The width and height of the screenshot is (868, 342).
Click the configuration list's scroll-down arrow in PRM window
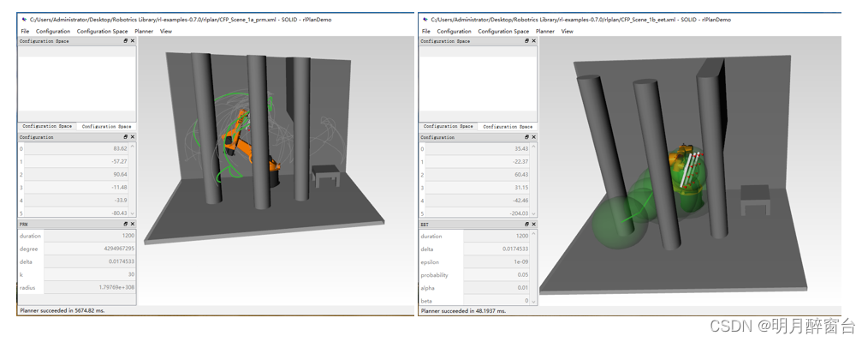[x=133, y=214]
